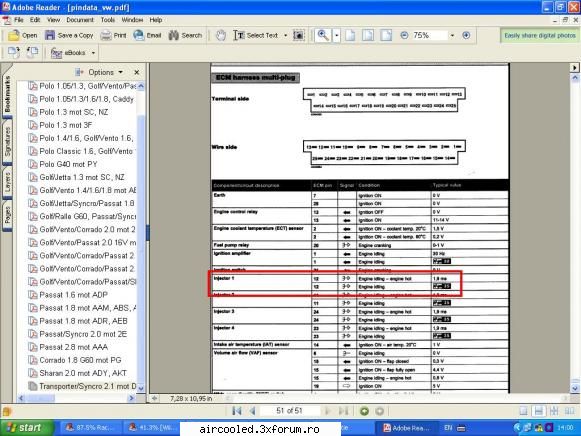Image resolution: width=581 pixels, height=436 pixels.
Task: Activate the Snapshot tool camera icon
Action: point(298,35)
